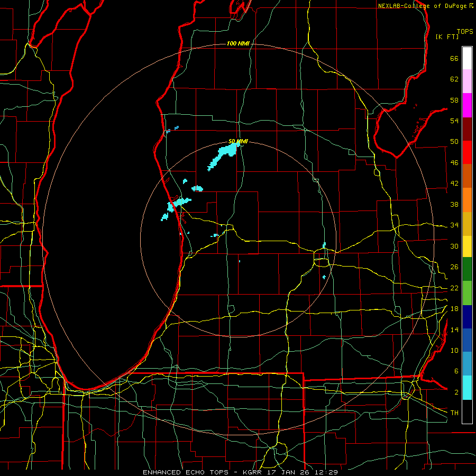
Task: Click the 66 legend value
Action: 454,58
